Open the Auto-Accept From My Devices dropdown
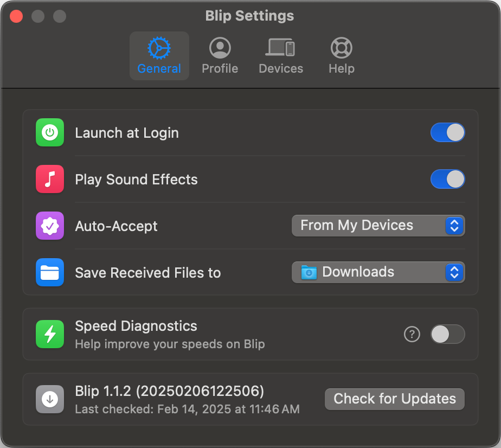Viewport: 501px width, 448px height. (369, 226)
